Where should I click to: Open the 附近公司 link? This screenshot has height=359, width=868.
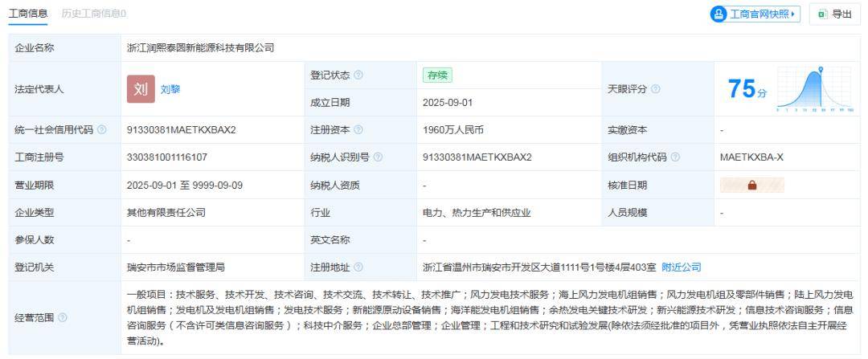click(x=681, y=267)
